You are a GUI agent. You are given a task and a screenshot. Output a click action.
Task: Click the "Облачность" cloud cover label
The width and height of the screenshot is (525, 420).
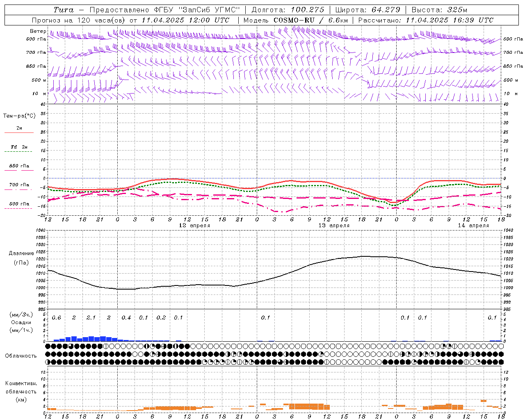point(21,356)
